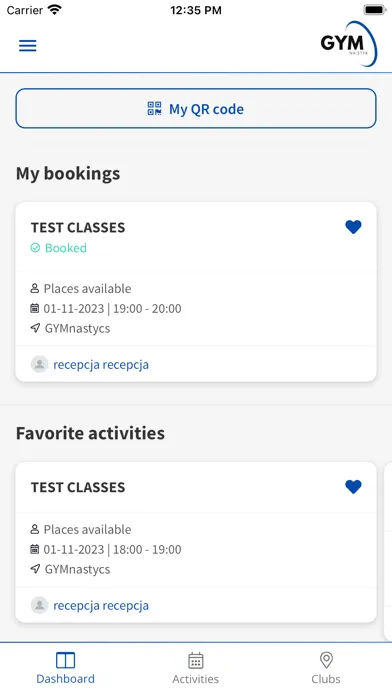Switch to the Clubs tab
This screenshot has width=392, height=696.
pyautogui.click(x=326, y=668)
